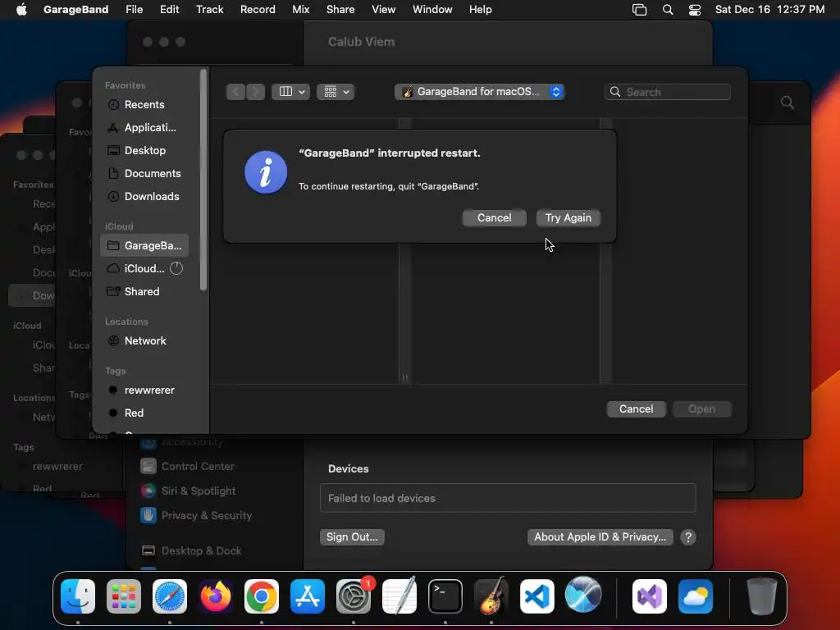Open Safari from the Dock
Screen dimensions: 840x630
[x=170, y=596]
